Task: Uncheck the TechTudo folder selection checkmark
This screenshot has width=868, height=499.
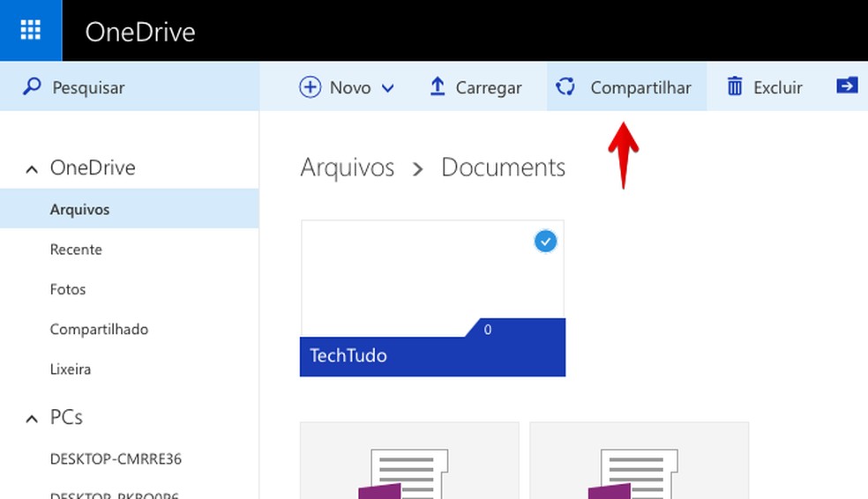Action: (546, 241)
